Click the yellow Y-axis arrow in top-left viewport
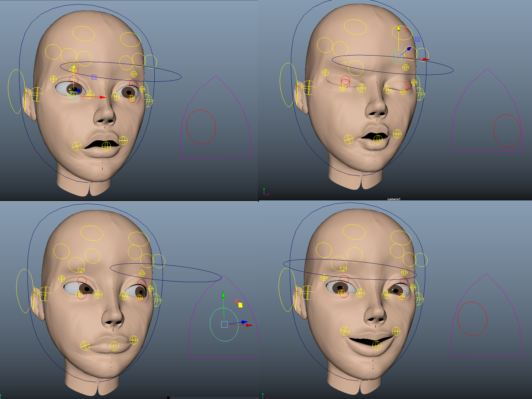 74,66
